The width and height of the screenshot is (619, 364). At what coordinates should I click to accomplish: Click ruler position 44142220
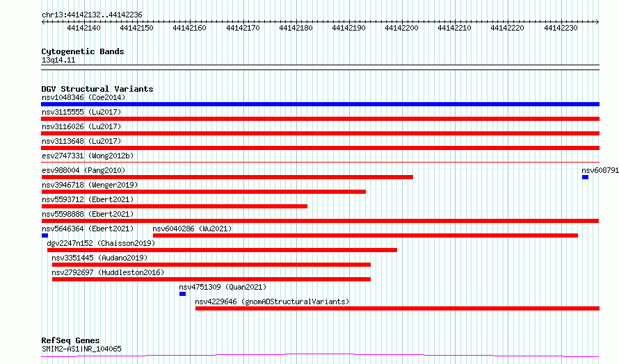pyautogui.click(x=507, y=28)
